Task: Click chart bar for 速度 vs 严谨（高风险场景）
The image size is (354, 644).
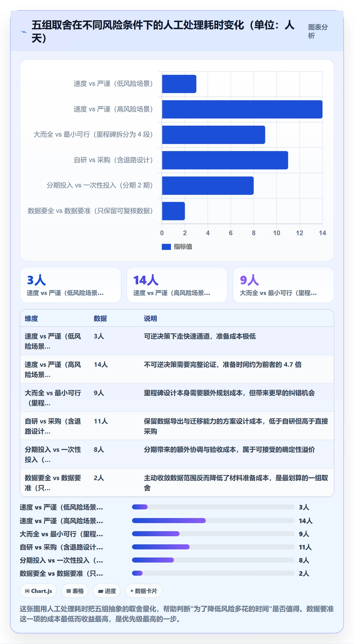Action: pyautogui.click(x=242, y=109)
